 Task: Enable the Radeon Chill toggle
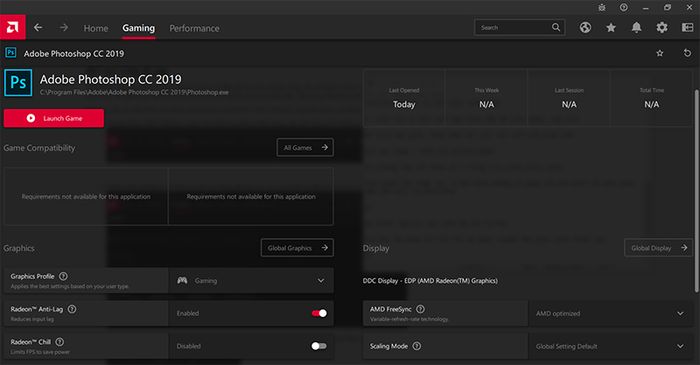319,346
